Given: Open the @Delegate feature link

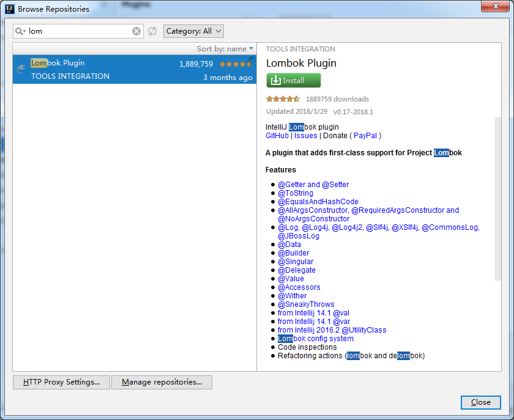Looking at the screenshot, I should 297,270.
